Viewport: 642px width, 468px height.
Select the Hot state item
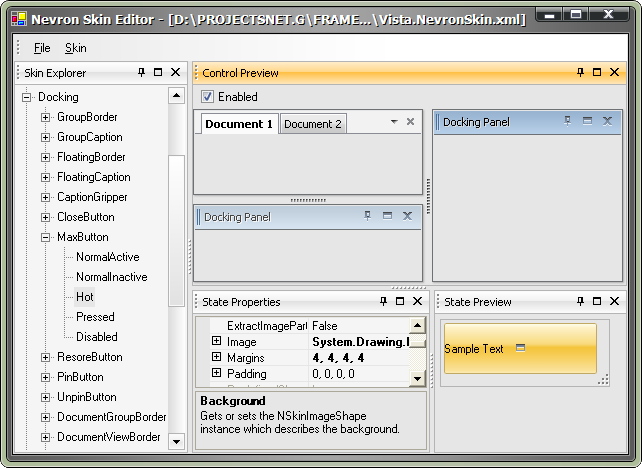click(85, 297)
